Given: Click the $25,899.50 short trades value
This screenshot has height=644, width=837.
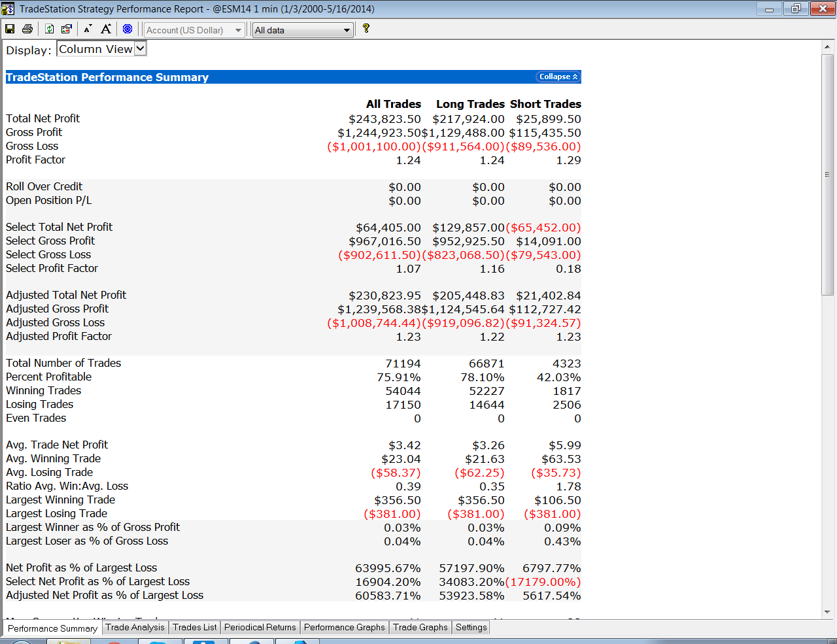Looking at the screenshot, I should click(549, 119).
